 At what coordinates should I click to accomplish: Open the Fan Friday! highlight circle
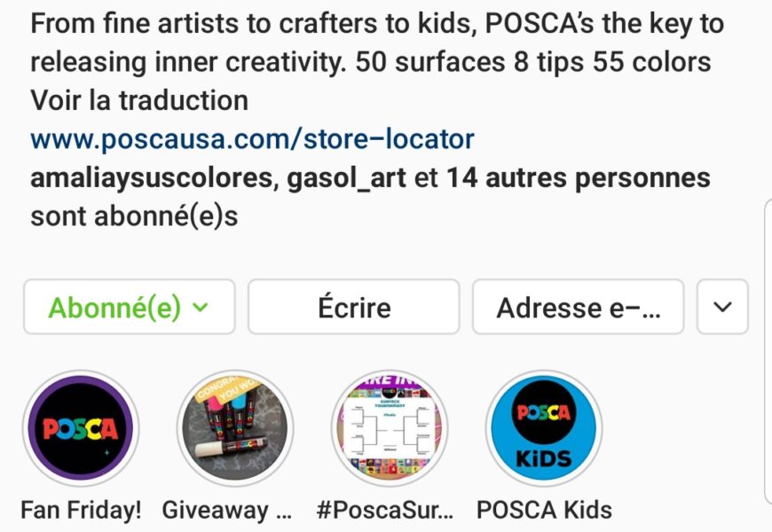tap(81, 429)
